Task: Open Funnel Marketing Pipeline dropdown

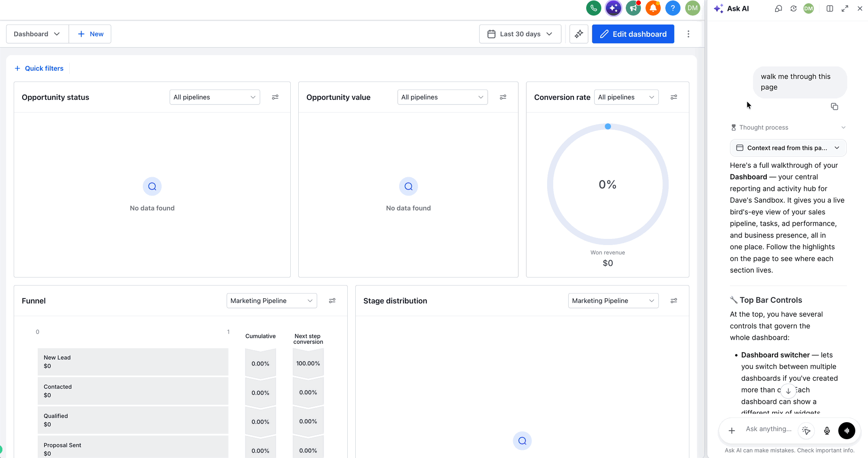Action: tap(271, 301)
